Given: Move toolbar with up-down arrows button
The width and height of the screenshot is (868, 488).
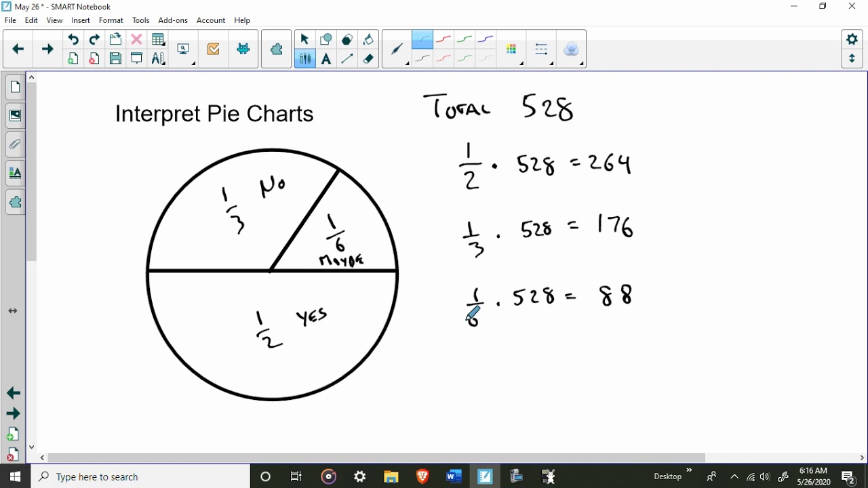Looking at the screenshot, I should [x=852, y=59].
